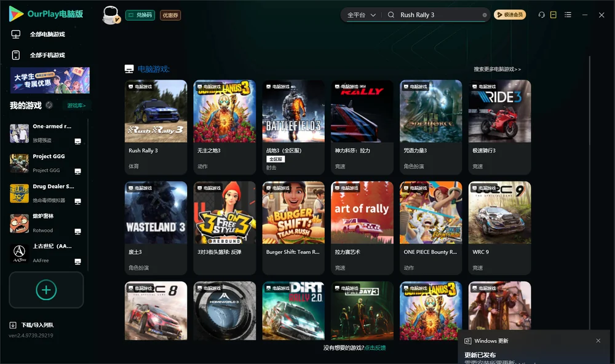Open the Battlefield 3 game cover
Viewport: 615px width, 364px height.
pyautogui.click(x=293, y=111)
